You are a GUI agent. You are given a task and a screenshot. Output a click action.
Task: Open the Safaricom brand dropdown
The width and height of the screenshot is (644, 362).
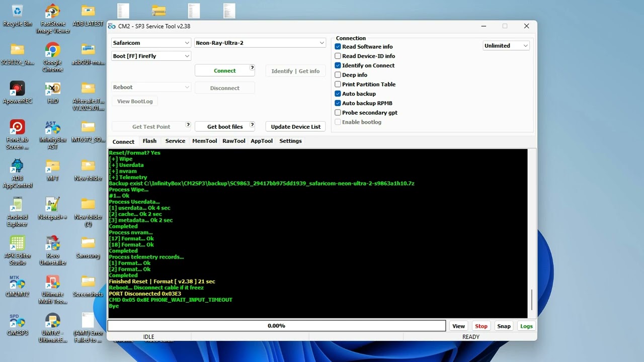tap(151, 43)
